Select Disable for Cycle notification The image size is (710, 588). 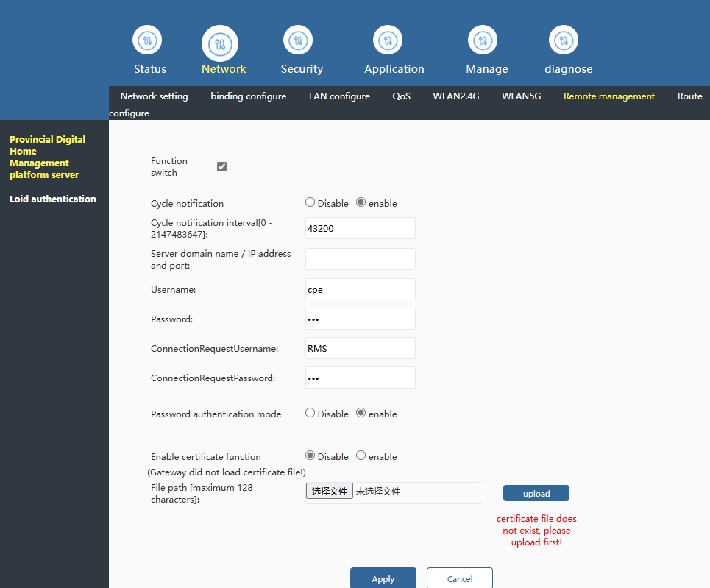310,202
